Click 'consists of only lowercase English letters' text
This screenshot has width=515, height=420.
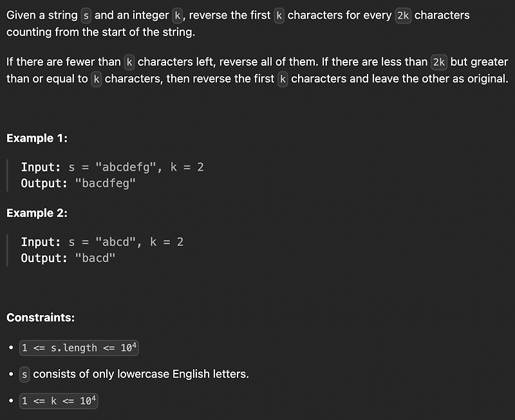(x=141, y=374)
